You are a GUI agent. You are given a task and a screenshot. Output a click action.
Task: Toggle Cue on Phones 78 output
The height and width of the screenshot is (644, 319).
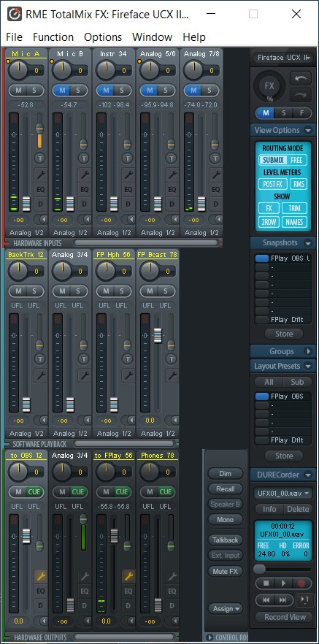(166, 491)
